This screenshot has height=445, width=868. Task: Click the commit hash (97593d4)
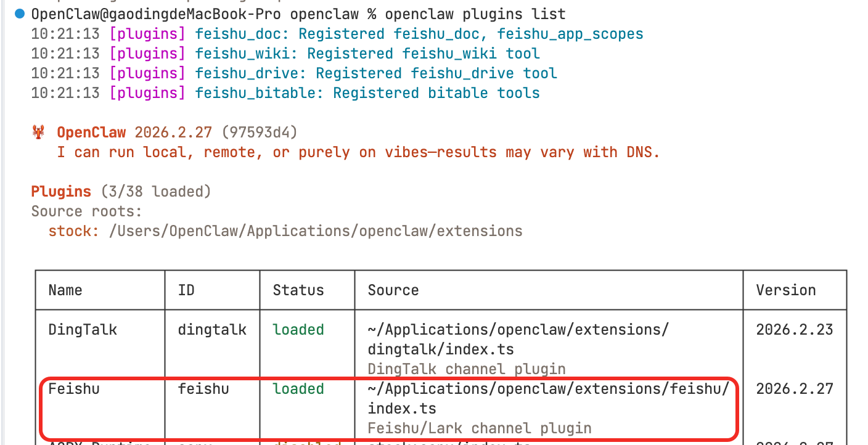click(x=260, y=133)
